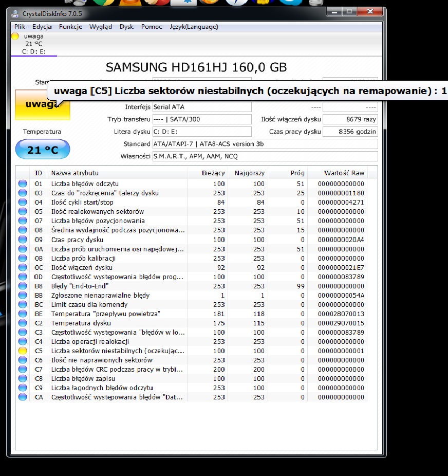Click the status orb for attribute 08
448x476 pixels.
pos(23,230)
